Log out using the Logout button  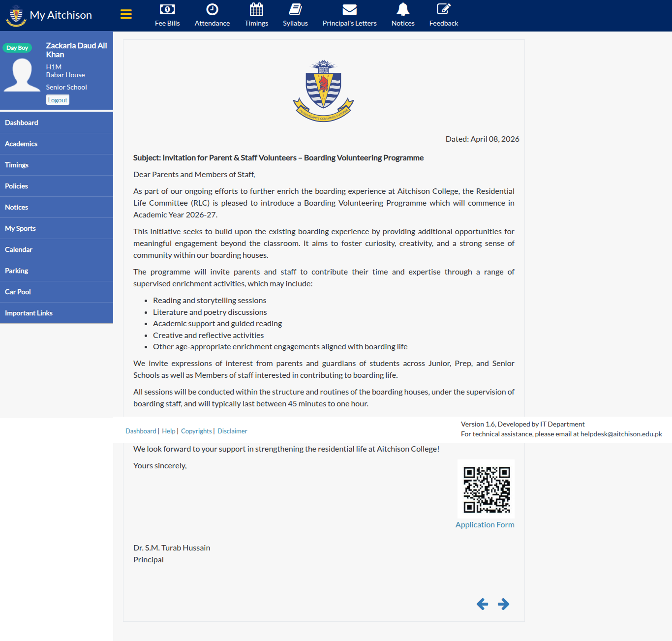tap(58, 100)
